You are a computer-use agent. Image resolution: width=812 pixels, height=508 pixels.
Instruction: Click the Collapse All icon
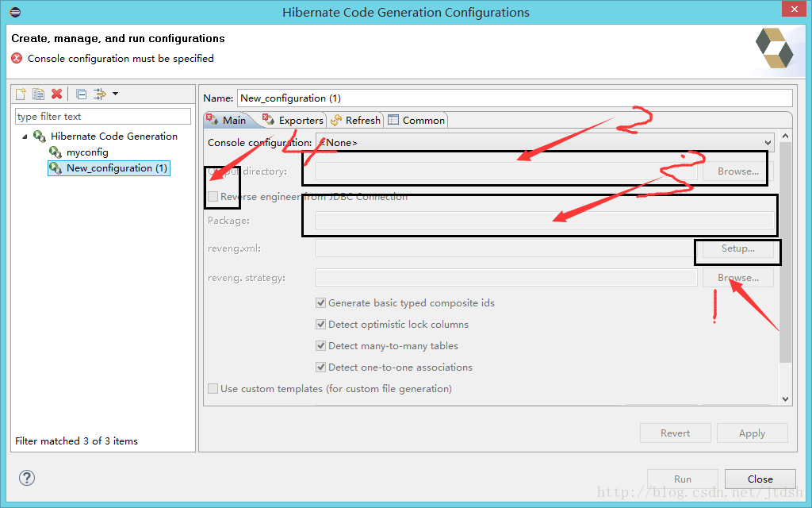point(82,94)
